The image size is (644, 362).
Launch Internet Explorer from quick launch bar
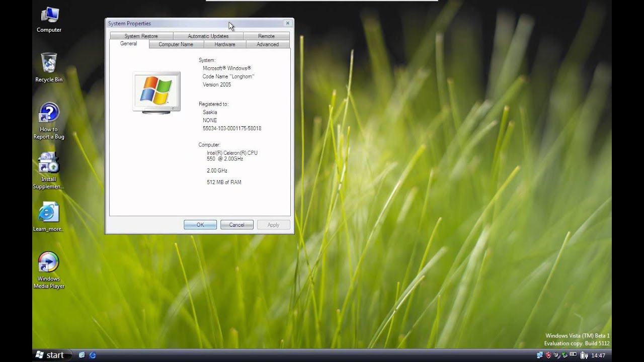93,355
